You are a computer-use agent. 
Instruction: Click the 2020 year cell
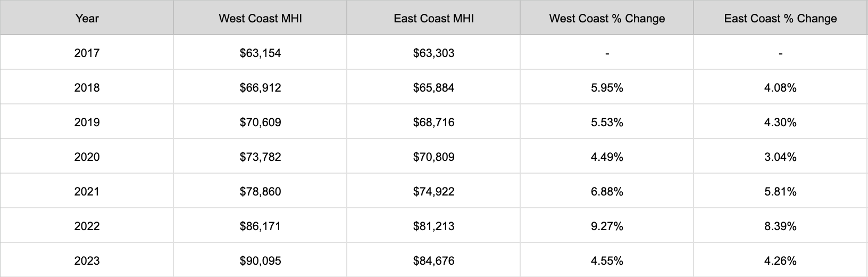(x=87, y=157)
